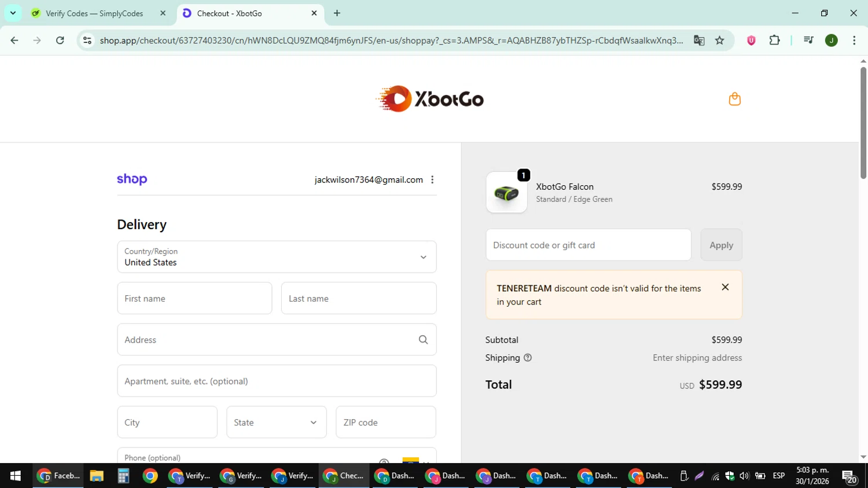868x488 pixels.
Task: Open the pinned Chrome taskbar icon
Action: pyautogui.click(x=150, y=476)
